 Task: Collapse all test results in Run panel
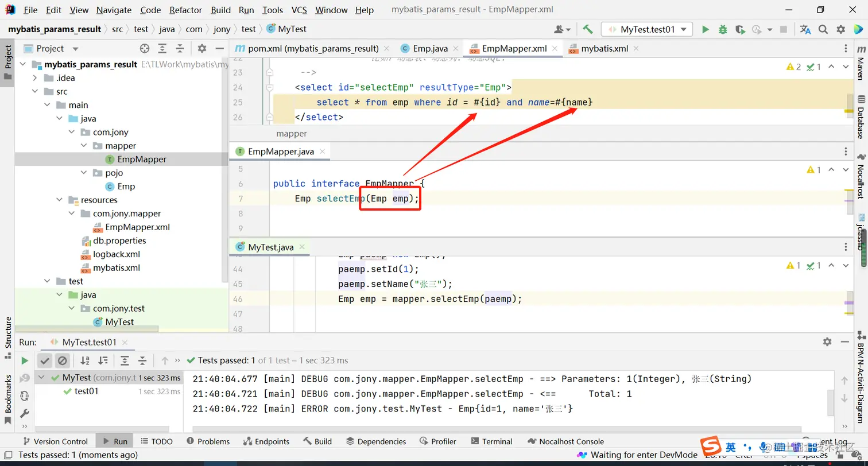(x=142, y=360)
